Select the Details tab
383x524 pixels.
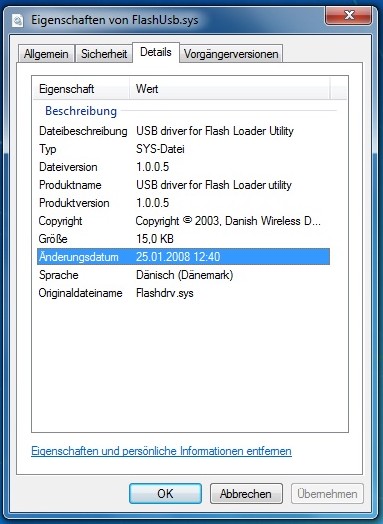pos(156,52)
